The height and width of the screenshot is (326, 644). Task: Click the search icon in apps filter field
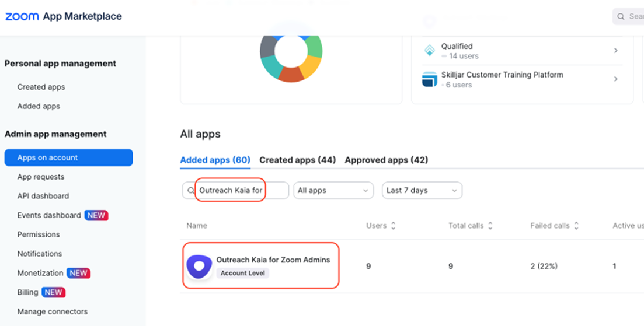tap(190, 191)
